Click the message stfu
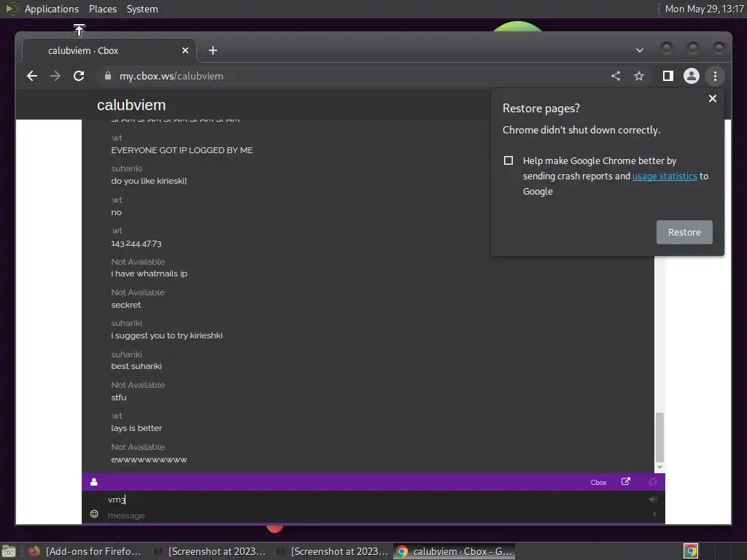Image resolution: width=747 pixels, height=560 pixels. [119, 397]
